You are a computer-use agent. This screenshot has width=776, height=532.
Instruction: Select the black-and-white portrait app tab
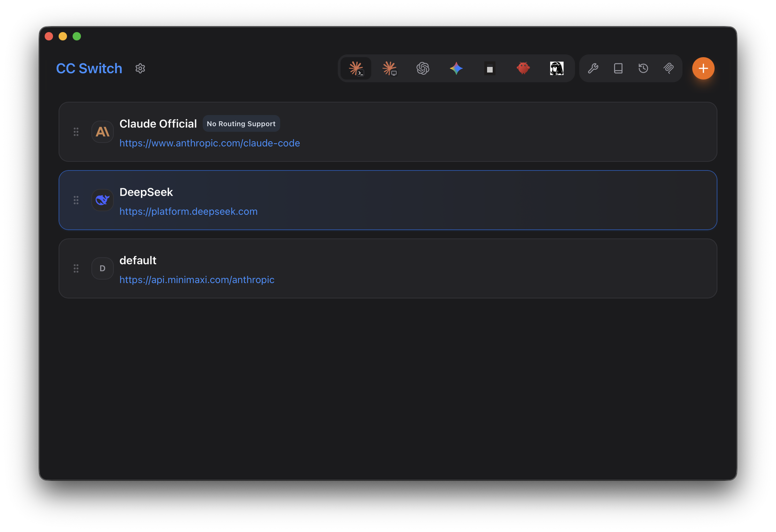point(557,68)
